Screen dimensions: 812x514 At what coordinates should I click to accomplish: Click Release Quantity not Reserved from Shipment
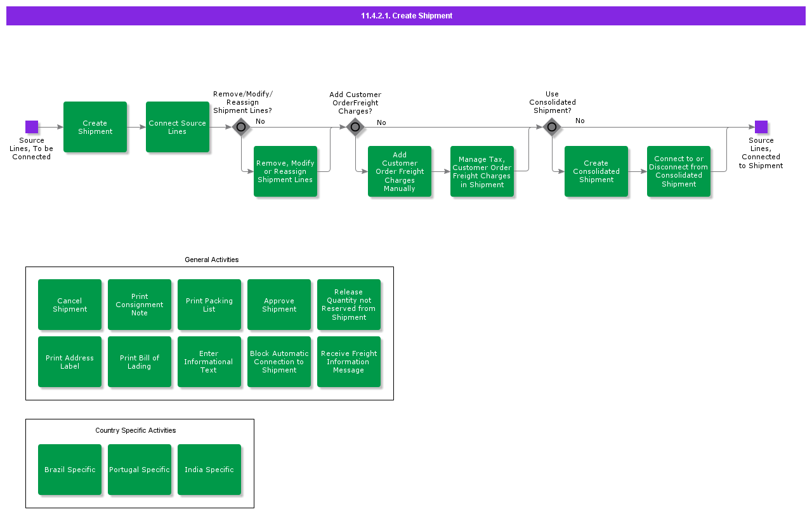click(349, 305)
